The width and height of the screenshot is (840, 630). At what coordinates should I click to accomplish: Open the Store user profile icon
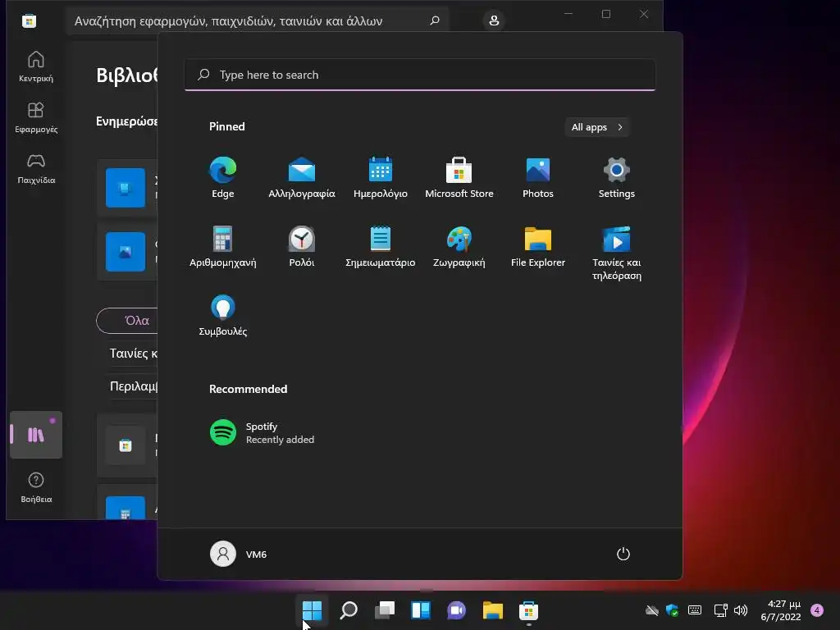pos(494,21)
